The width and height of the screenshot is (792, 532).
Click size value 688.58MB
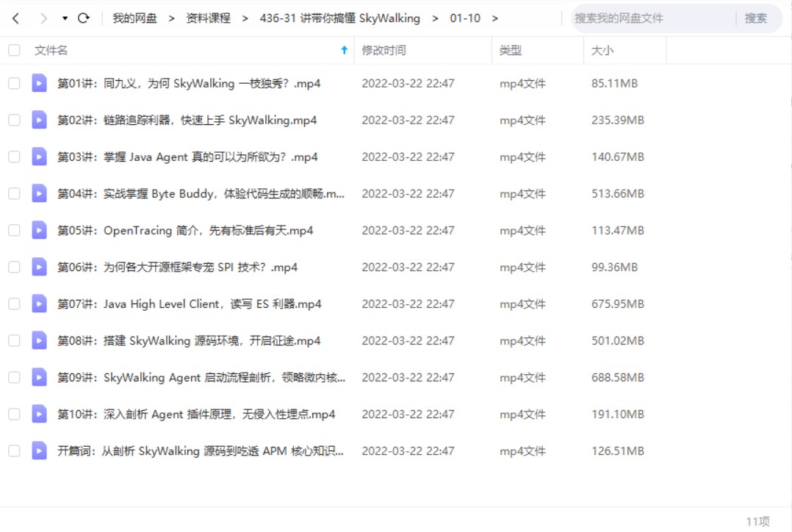tap(618, 378)
